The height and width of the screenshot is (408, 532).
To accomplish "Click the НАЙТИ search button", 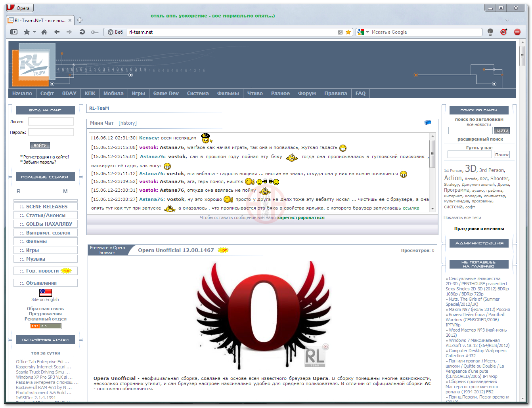I will click(x=501, y=131).
